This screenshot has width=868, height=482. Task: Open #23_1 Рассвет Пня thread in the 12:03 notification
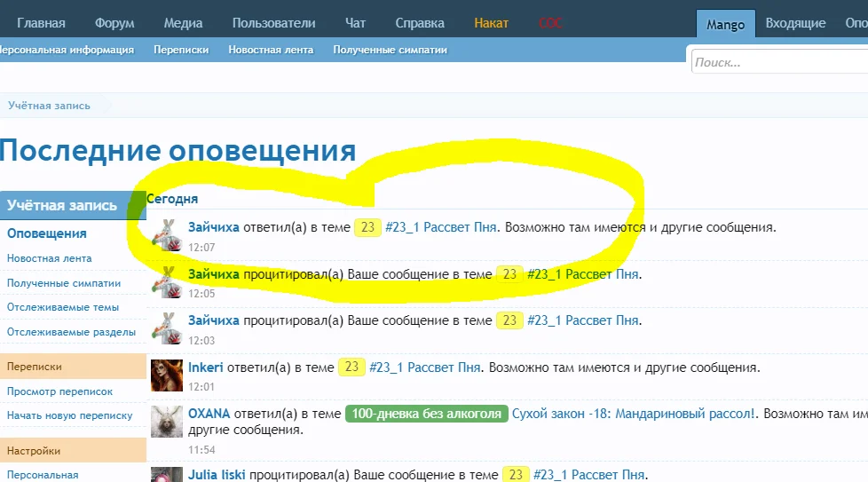pyautogui.click(x=583, y=320)
